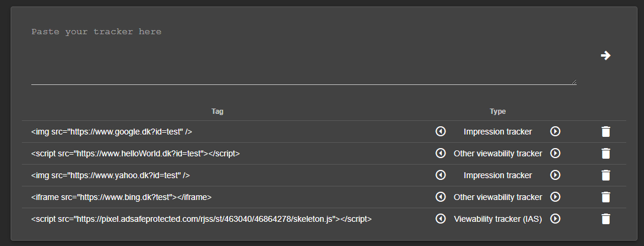The image size is (644, 246).
Task: Select next type for bing.dk iframe
Action: click(x=555, y=197)
